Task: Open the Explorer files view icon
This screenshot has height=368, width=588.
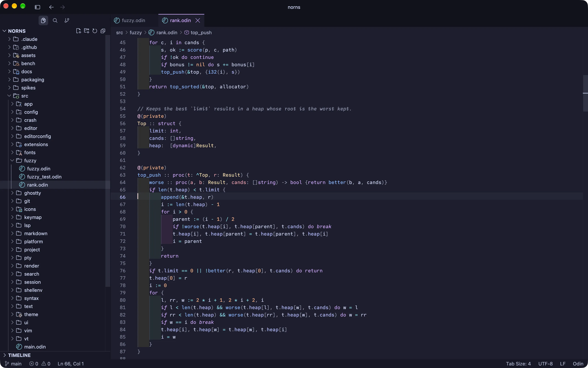Action: (x=43, y=20)
